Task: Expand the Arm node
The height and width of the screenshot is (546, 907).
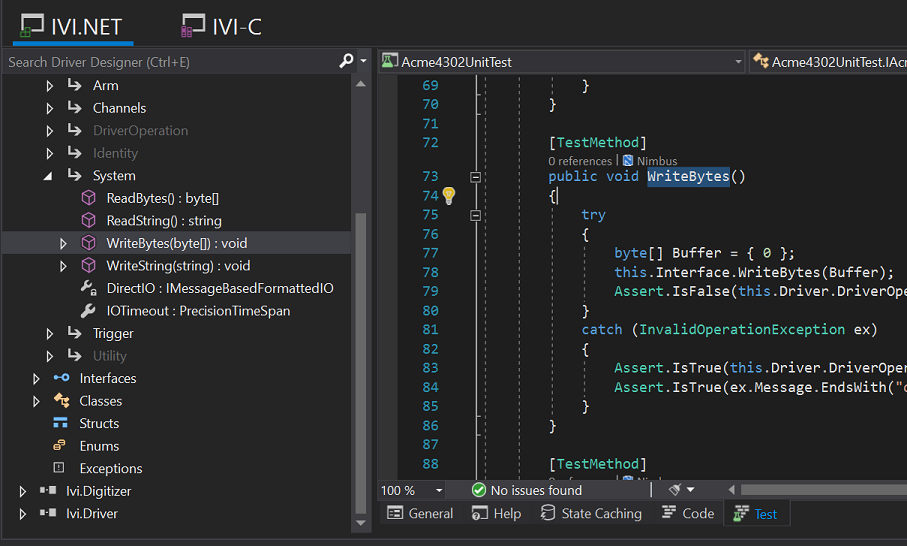Action: pyautogui.click(x=50, y=86)
